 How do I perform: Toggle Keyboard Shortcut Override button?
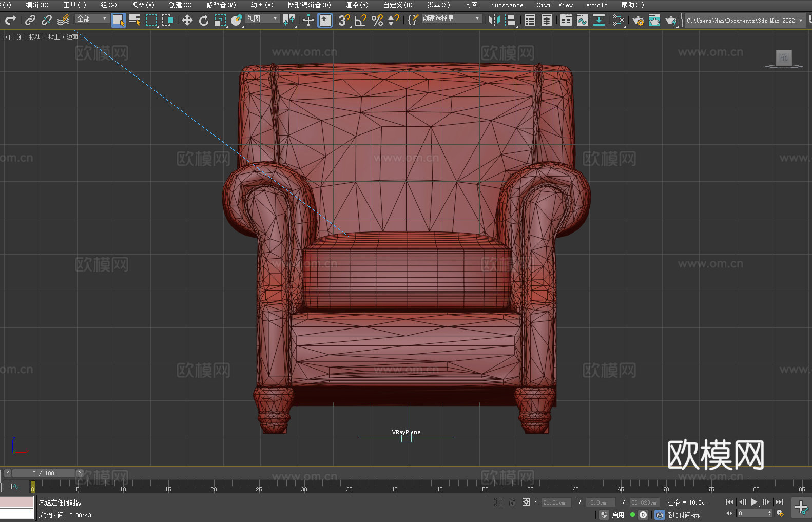point(325,20)
